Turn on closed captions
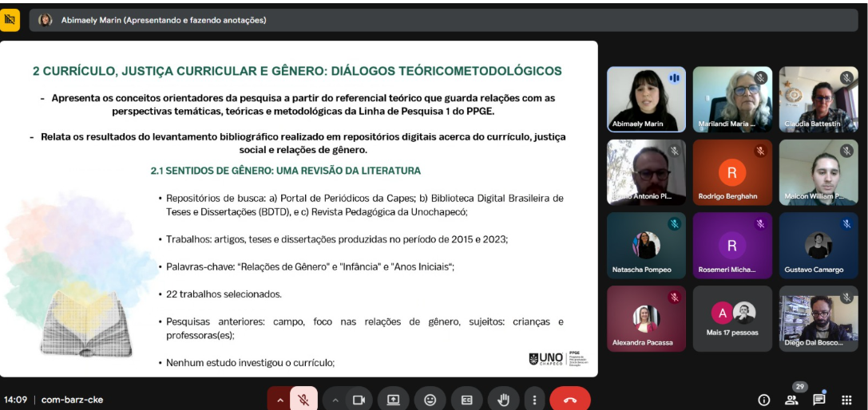 466,400
